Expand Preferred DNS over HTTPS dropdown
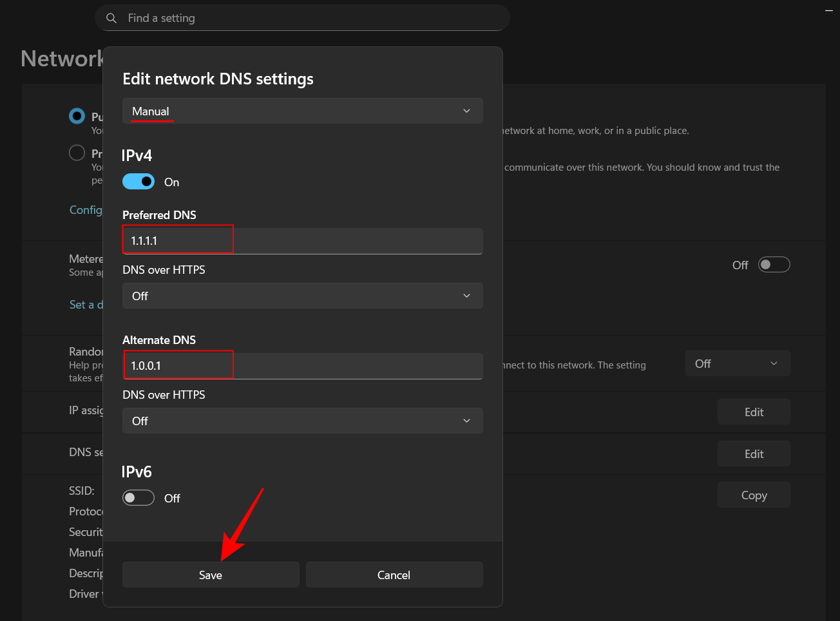 [x=302, y=296]
